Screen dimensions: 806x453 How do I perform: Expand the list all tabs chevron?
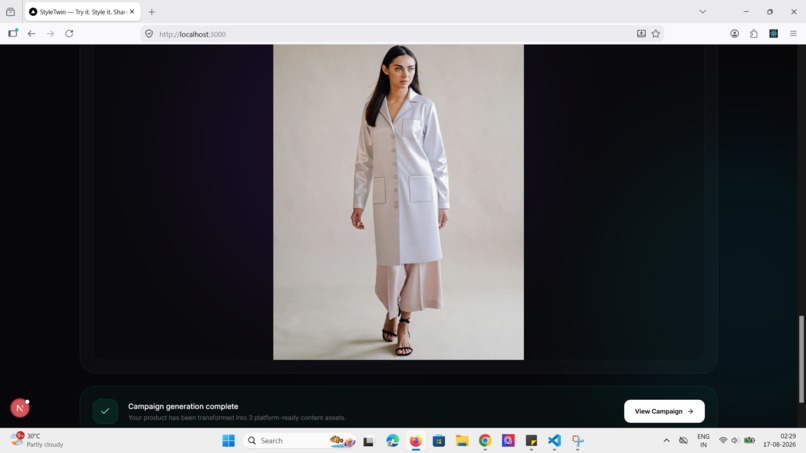(703, 12)
